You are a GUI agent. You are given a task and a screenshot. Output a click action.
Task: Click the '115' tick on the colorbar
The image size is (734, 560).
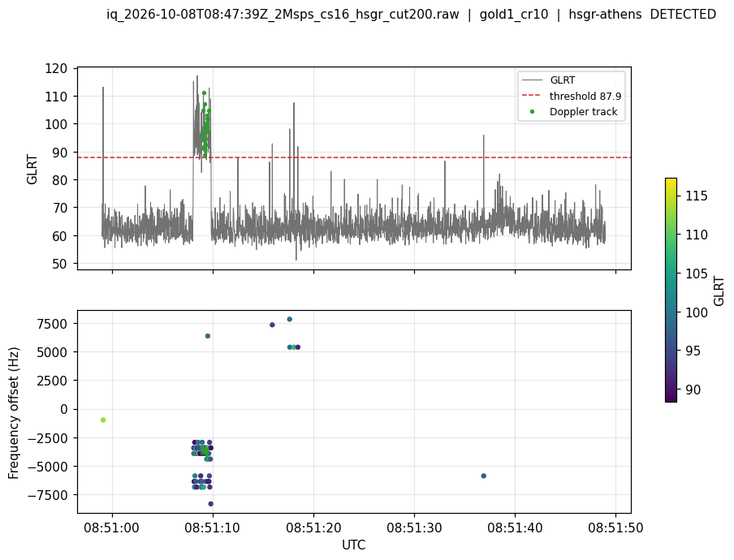[696, 196]
